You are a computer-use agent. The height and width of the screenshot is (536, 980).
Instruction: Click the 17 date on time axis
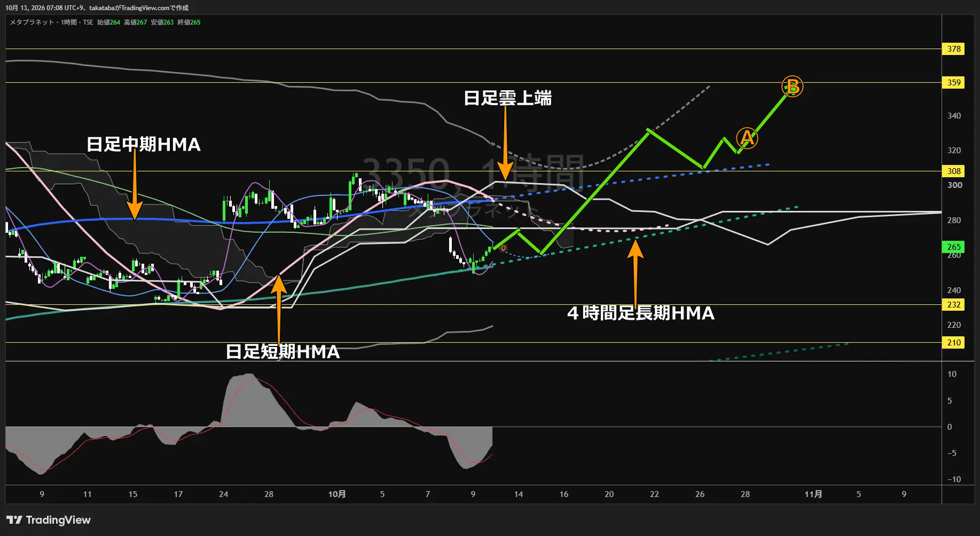coord(178,494)
